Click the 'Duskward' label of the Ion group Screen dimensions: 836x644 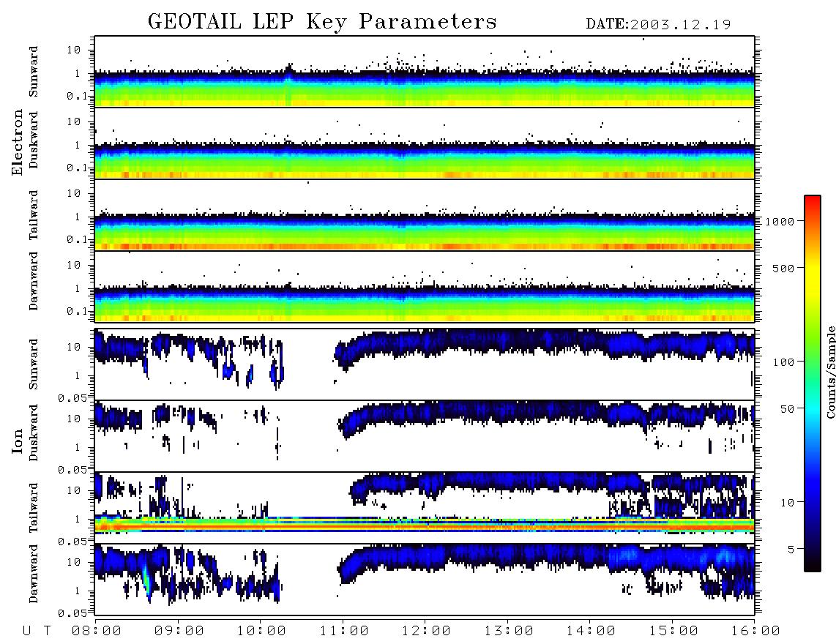pyautogui.click(x=34, y=433)
